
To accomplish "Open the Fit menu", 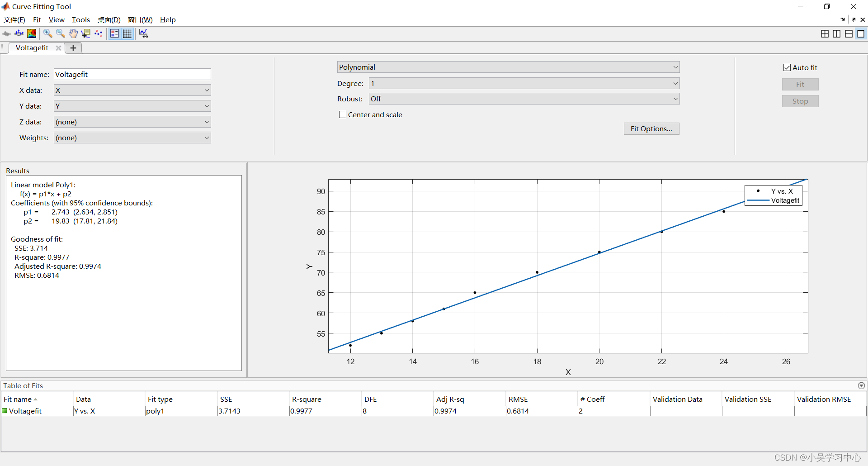I will coord(37,20).
